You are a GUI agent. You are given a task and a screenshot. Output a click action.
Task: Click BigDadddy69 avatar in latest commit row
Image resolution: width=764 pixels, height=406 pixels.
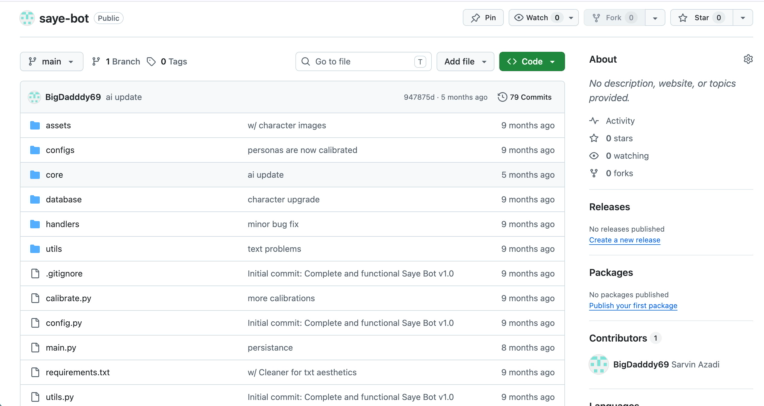pyautogui.click(x=34, y=97)
